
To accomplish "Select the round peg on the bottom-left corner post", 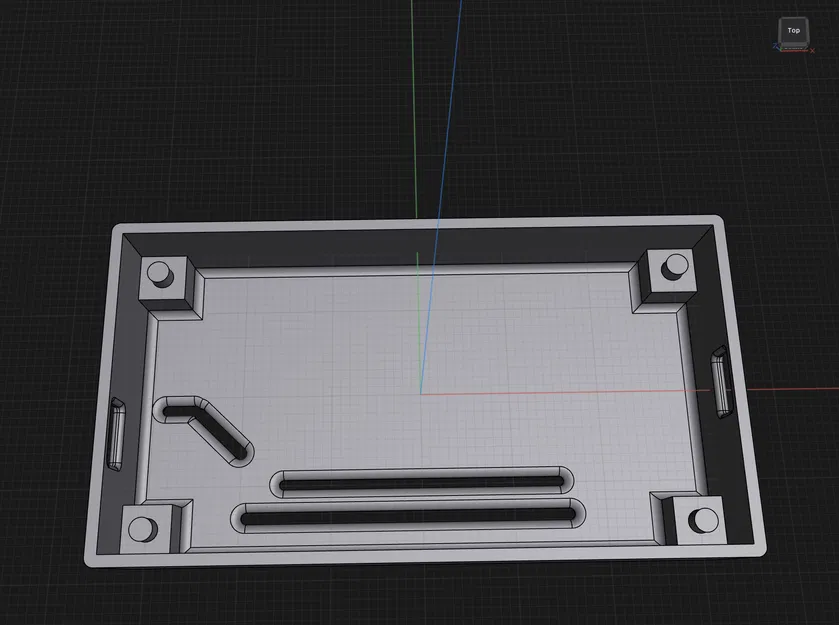I will click(143, 529).
